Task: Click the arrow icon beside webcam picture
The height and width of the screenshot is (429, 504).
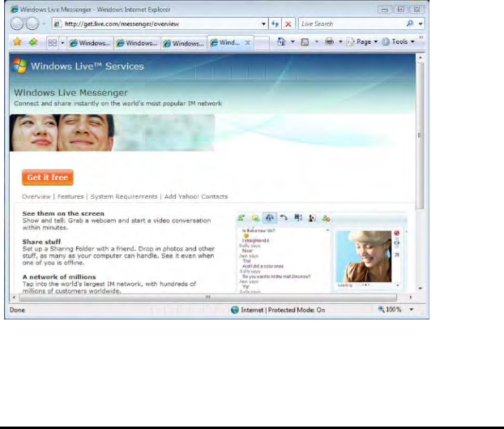Action: click(x=397, y=255)
